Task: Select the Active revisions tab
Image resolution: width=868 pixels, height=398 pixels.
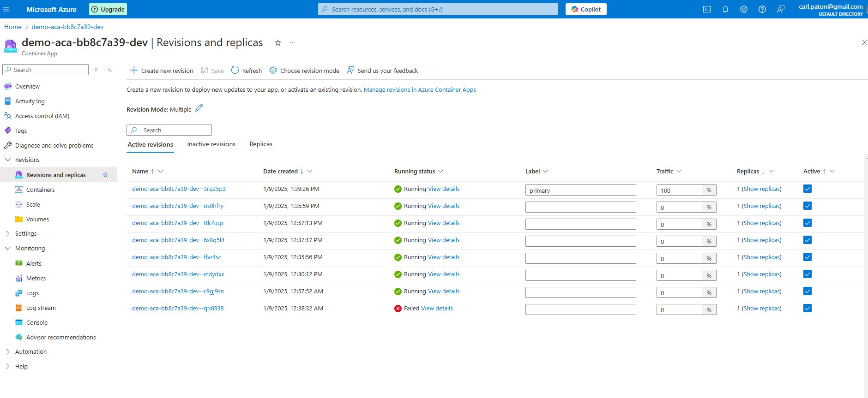Action: pyautogui.click(x=151, y=145)
